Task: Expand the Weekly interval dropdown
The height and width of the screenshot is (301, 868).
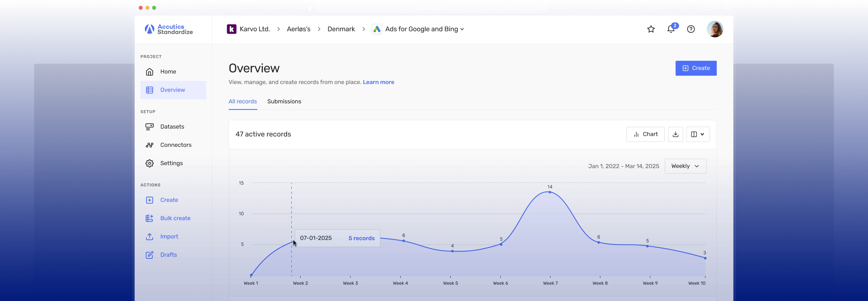Action: pyautogui.click(x=685, y=166)
